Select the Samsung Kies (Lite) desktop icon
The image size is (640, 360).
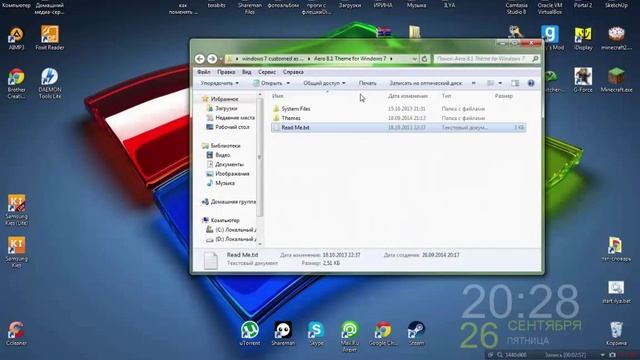click(16, 210)
